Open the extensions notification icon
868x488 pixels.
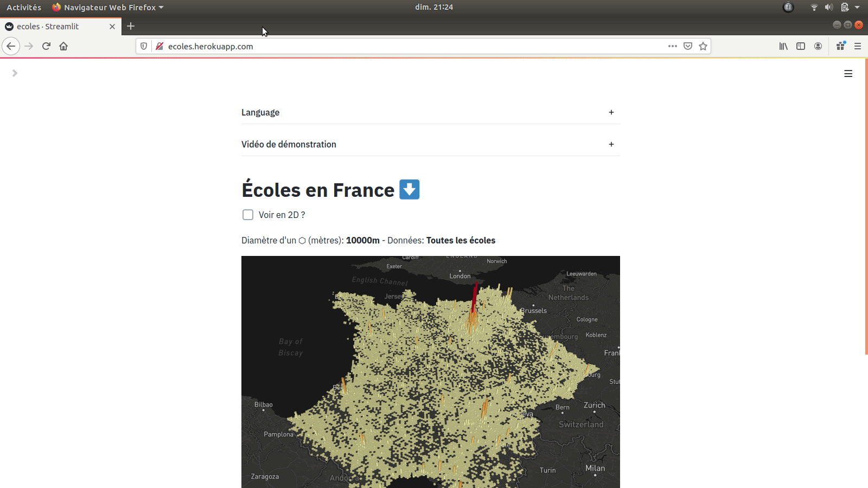pyautogui.click(x=840, y=46)
